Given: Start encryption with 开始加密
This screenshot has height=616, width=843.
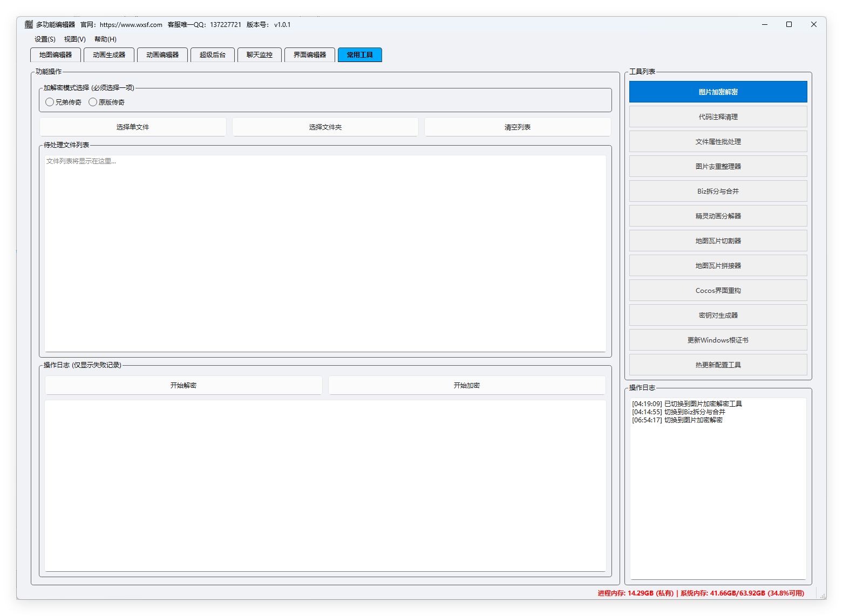Looking at the screenshot, I should click(466, 386).
